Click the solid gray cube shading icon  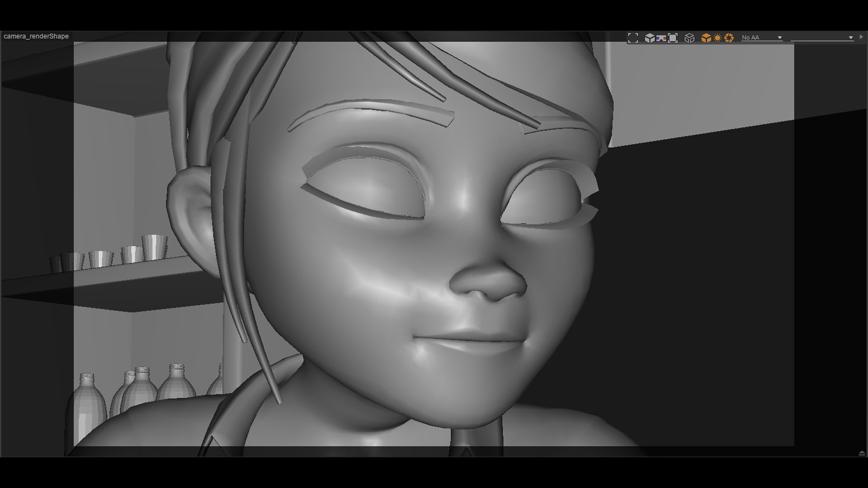(x=650, y=38)
